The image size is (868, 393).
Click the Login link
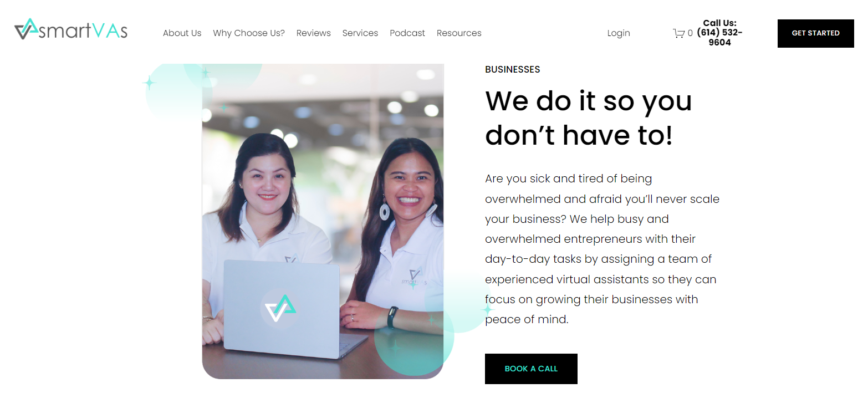coord(619,33)
